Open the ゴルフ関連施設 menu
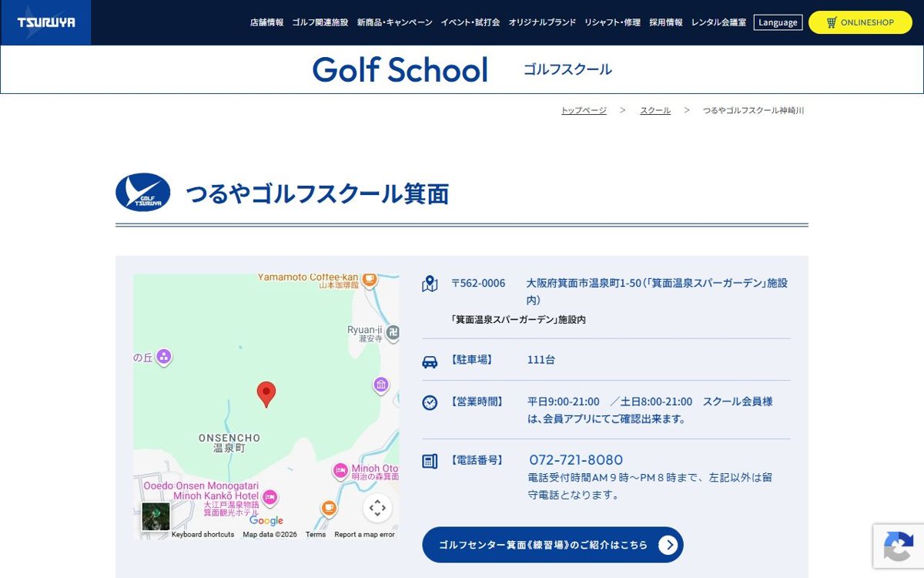The width and height of the screenshot is (924, 578). click(320, 22)
